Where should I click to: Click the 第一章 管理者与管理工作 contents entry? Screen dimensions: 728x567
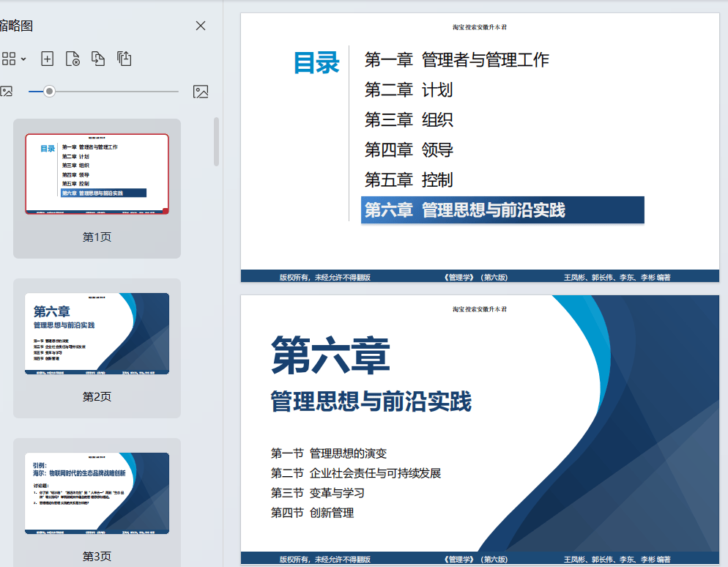click(456, 60)
